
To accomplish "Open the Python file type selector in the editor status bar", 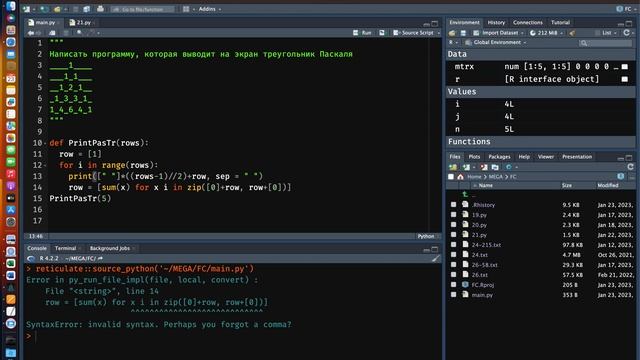I will point(428,236).
